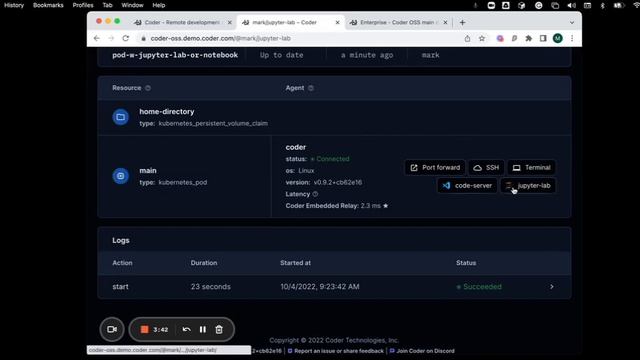Open Port forward dialog

[435, 168]
